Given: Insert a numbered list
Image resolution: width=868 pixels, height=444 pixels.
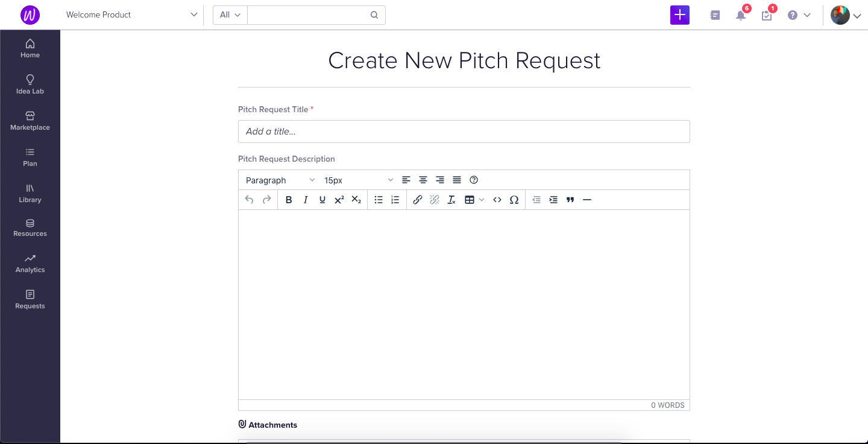Looking at the screenshot, I should 395,200.
